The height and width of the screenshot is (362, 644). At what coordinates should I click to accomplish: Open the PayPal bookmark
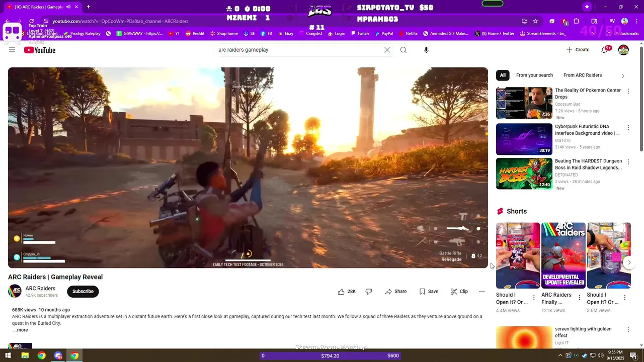pyautogui.click(x=383, y=34)
